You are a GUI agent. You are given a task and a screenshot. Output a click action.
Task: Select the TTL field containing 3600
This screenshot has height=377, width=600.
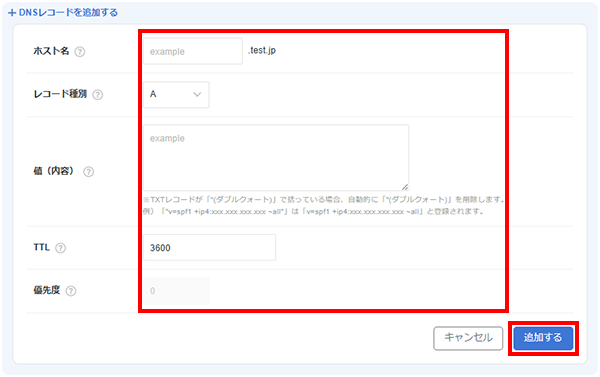(209, 248)
